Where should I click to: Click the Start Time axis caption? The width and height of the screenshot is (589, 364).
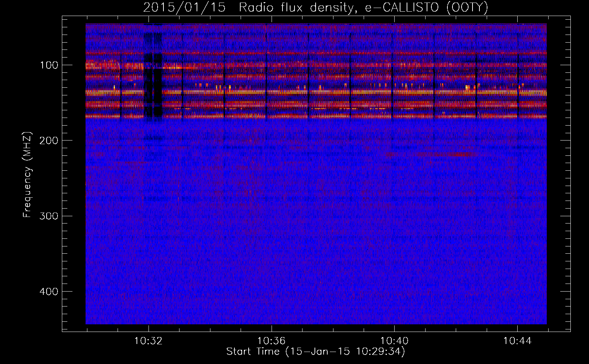tap(316, 352)
